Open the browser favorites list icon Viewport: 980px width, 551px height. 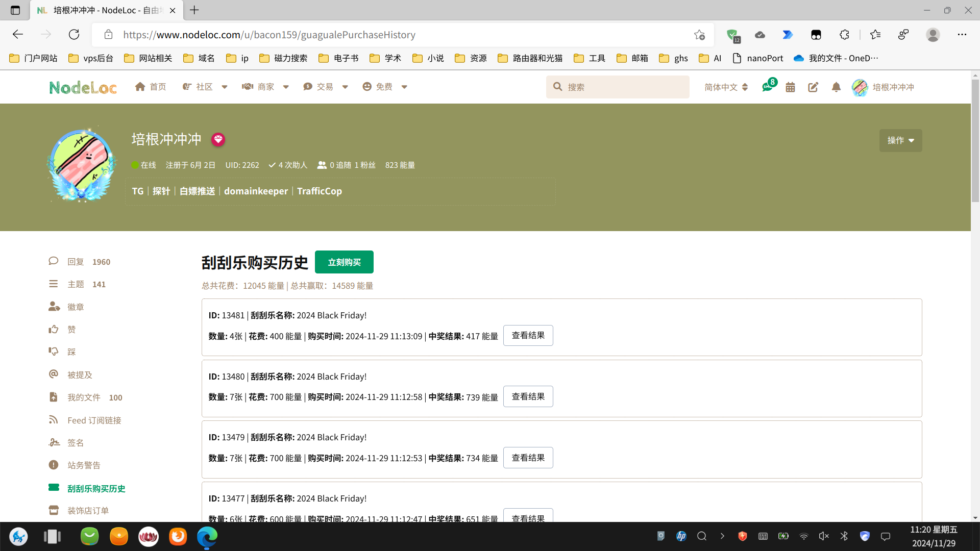pyautogui.click(x=875, y=34)
